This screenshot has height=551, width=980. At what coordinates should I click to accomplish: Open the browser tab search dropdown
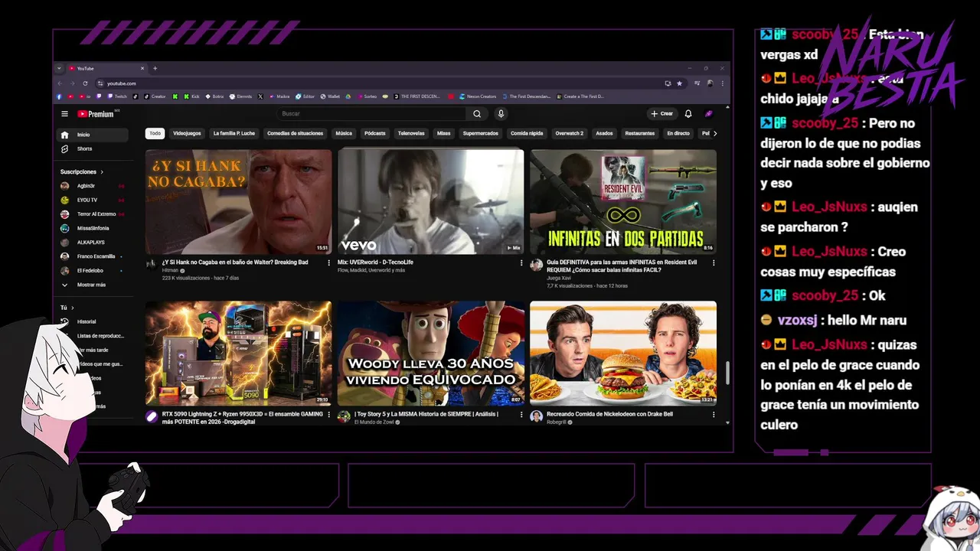(x=59, y=68)
